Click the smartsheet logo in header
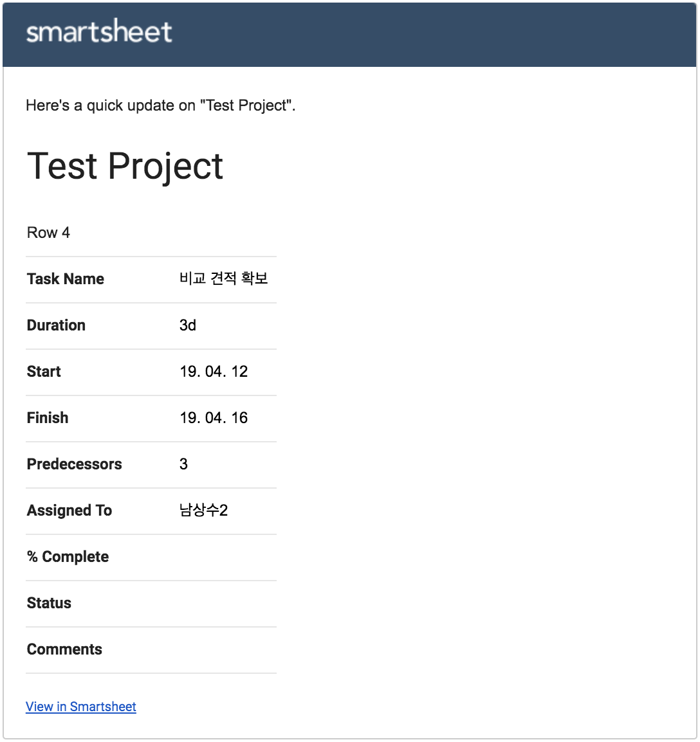 [x=99, y=32]
